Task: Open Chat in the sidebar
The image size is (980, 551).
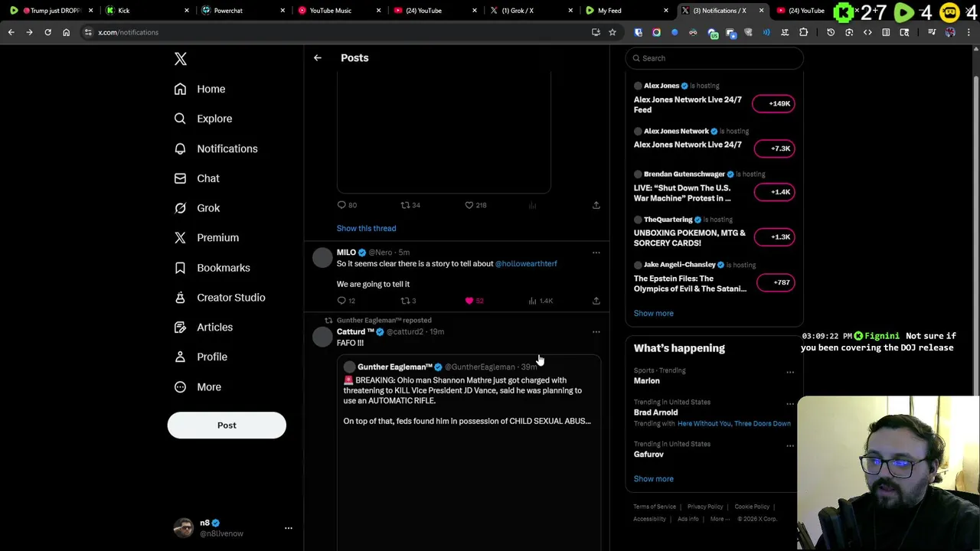Action: point(197,178)
